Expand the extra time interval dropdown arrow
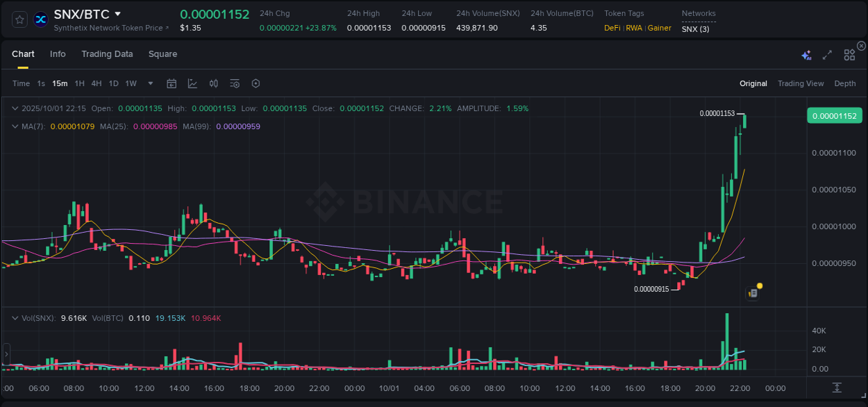868x407 pixels. pyautogui.click(x=149, y=83)
